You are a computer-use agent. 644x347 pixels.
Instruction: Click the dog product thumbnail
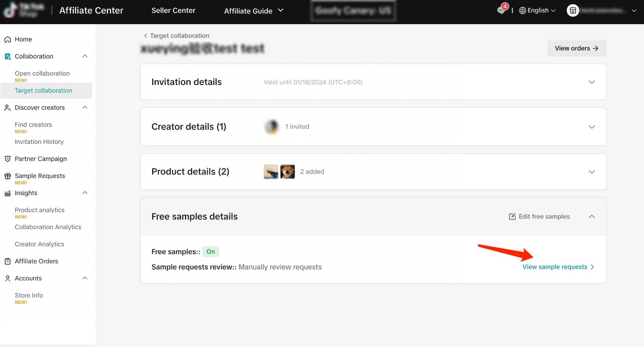288,172
